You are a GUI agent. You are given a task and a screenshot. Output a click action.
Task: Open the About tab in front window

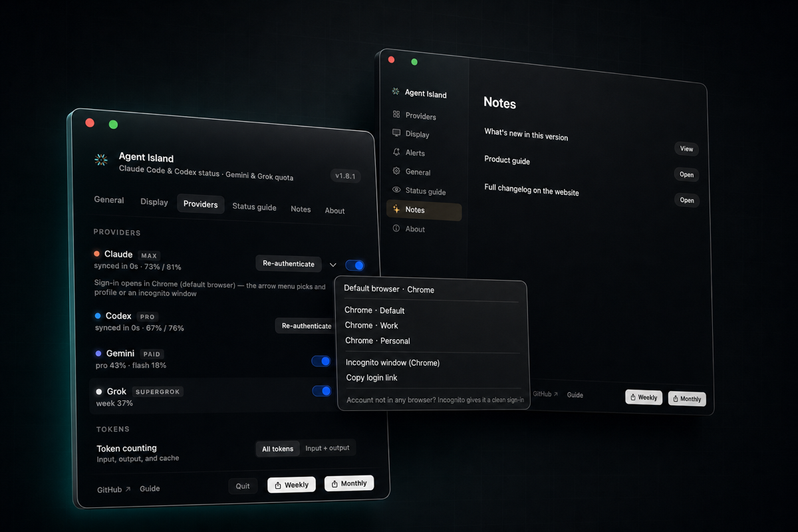pyautogui.click(x=334, y=211)
